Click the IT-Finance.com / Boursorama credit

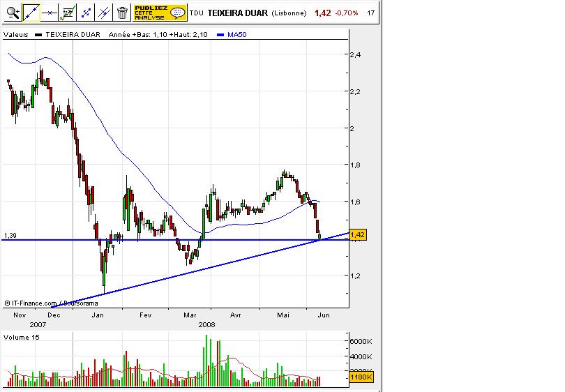pos(51,303)
